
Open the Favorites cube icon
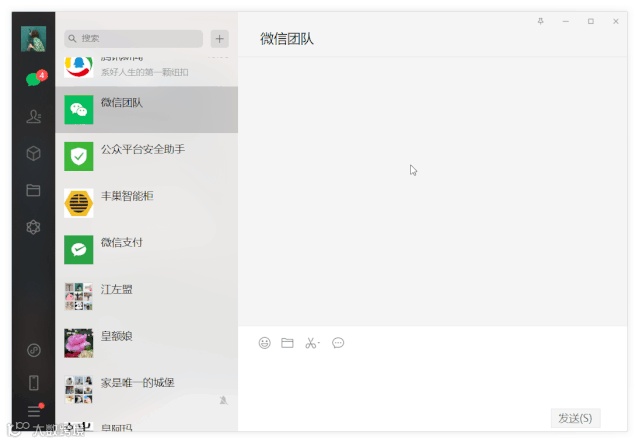tap(33, 154)
